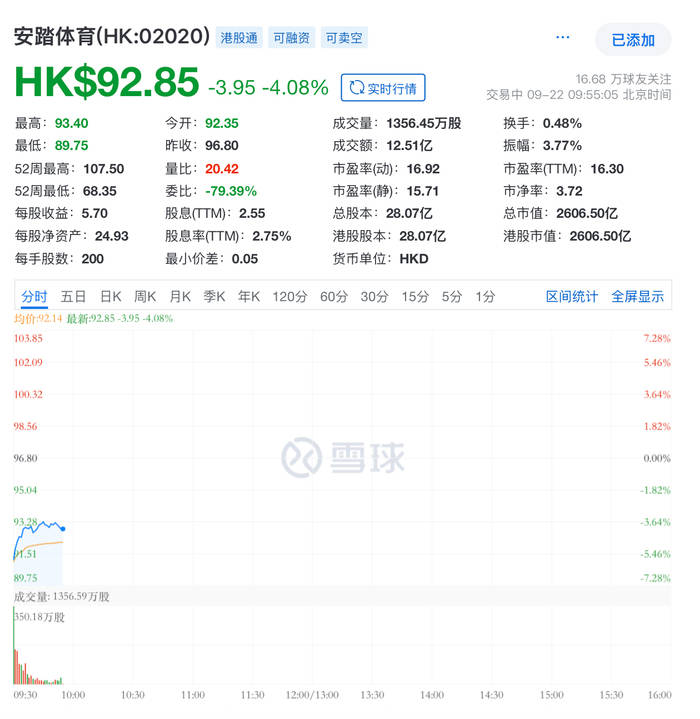Select the 5分 interval tab

click(x=452, y=296)
